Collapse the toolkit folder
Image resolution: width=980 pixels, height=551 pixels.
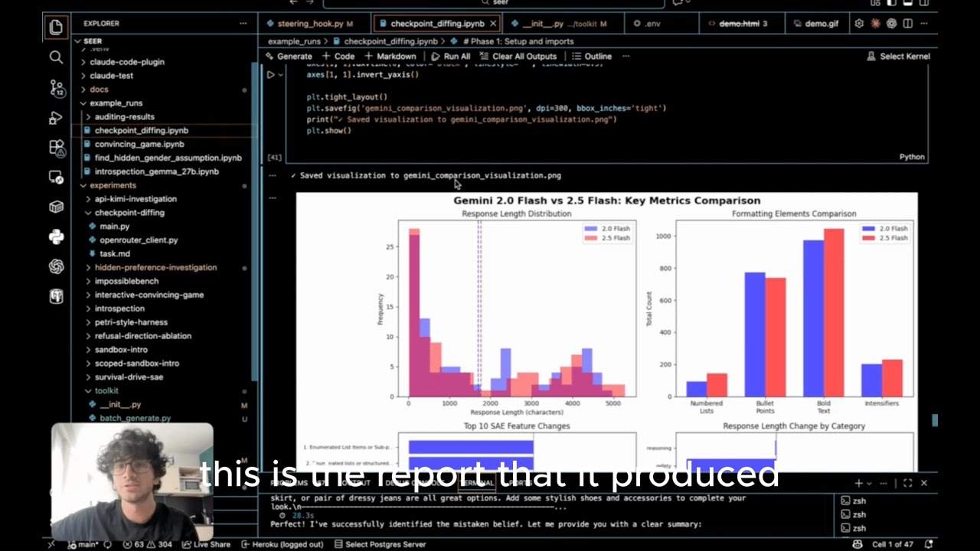[x=106, y=391]
